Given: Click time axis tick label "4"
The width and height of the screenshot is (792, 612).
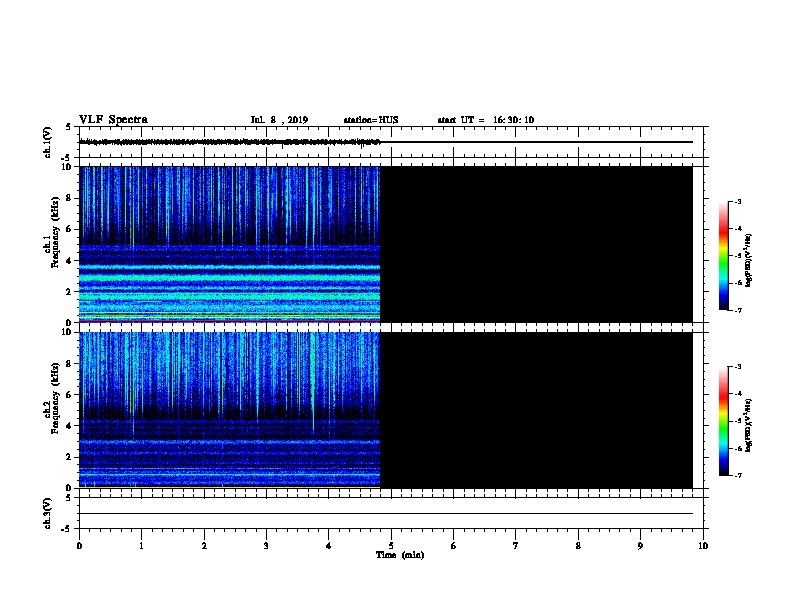Looking at the screenshot, I should click(329, 546).
